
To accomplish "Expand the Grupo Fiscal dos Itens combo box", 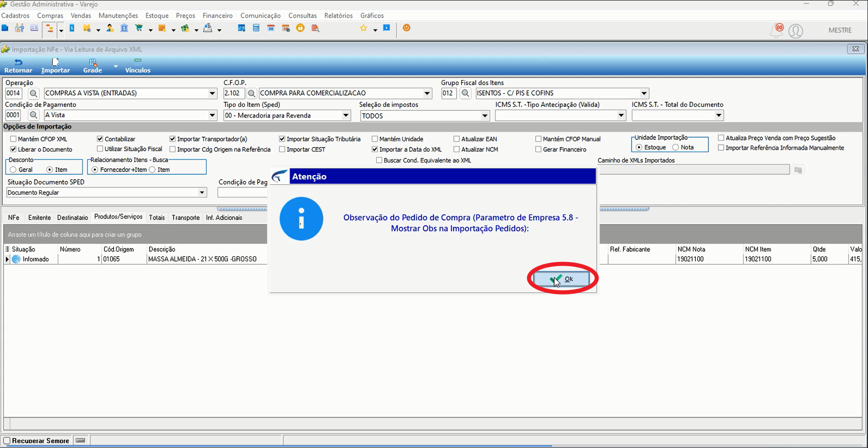I will (644, 93).
